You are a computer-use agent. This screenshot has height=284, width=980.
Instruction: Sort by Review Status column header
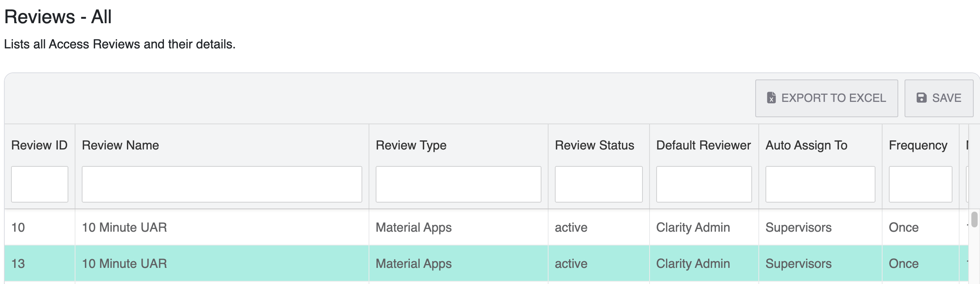(x=594, y=145)
